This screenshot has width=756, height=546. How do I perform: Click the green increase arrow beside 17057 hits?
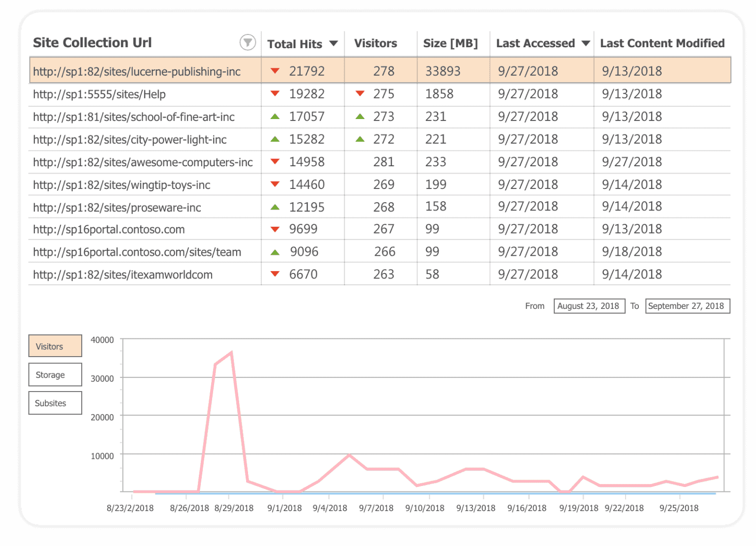276,117
